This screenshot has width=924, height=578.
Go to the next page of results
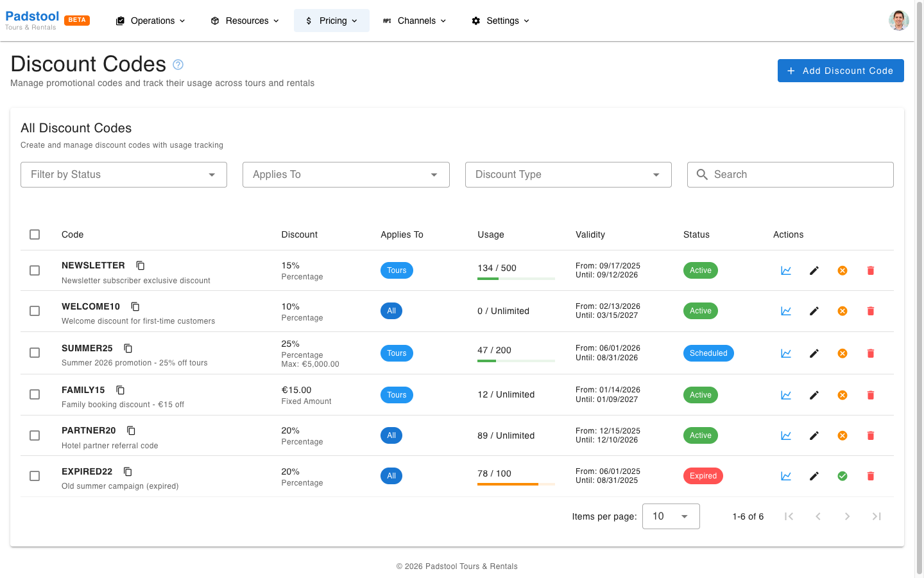(x=847, y=516)
